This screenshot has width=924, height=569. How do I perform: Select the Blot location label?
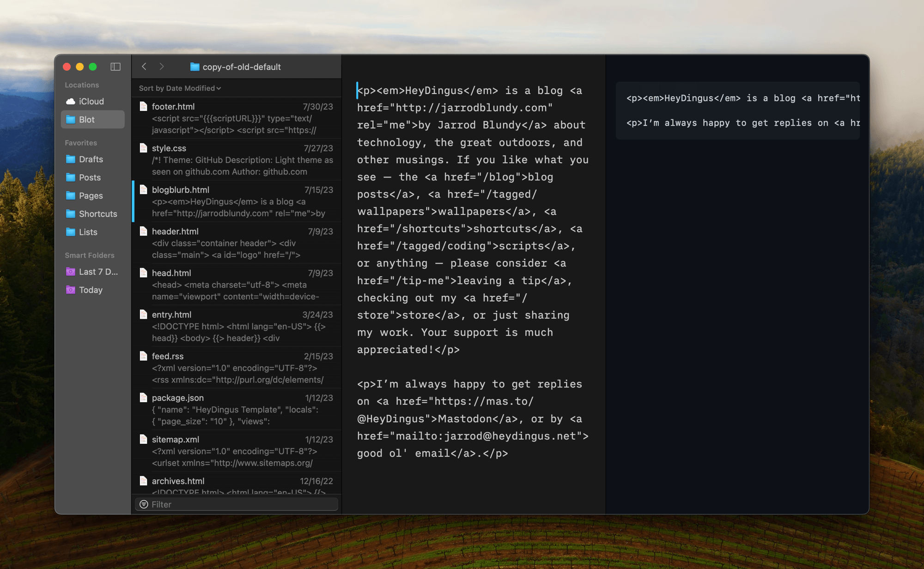pos(87,120)
